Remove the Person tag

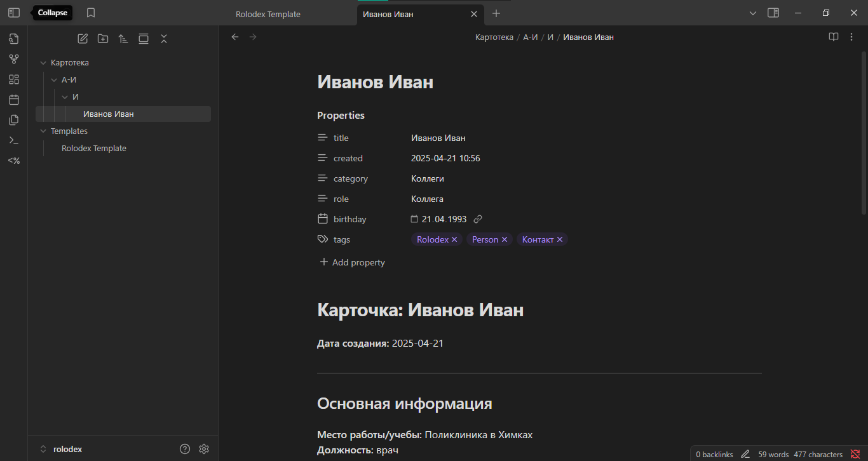[505, 239]
